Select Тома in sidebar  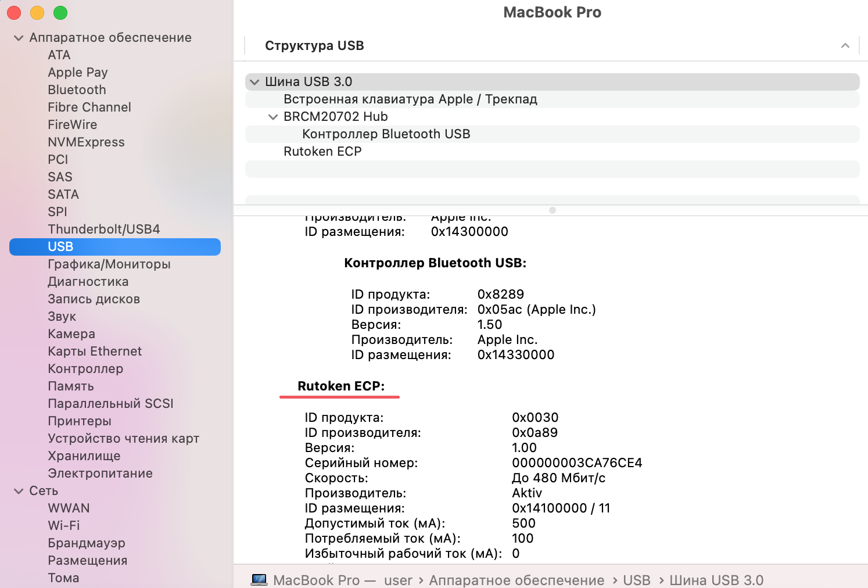tap(63, 578)
